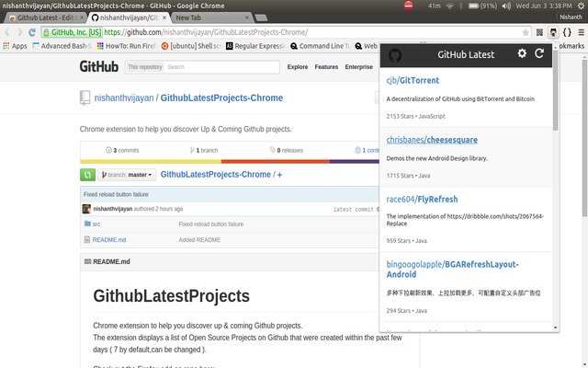This screenshot has width=588, height=368.
Task: Click the This repository search scope label
Action: (145, 67)
